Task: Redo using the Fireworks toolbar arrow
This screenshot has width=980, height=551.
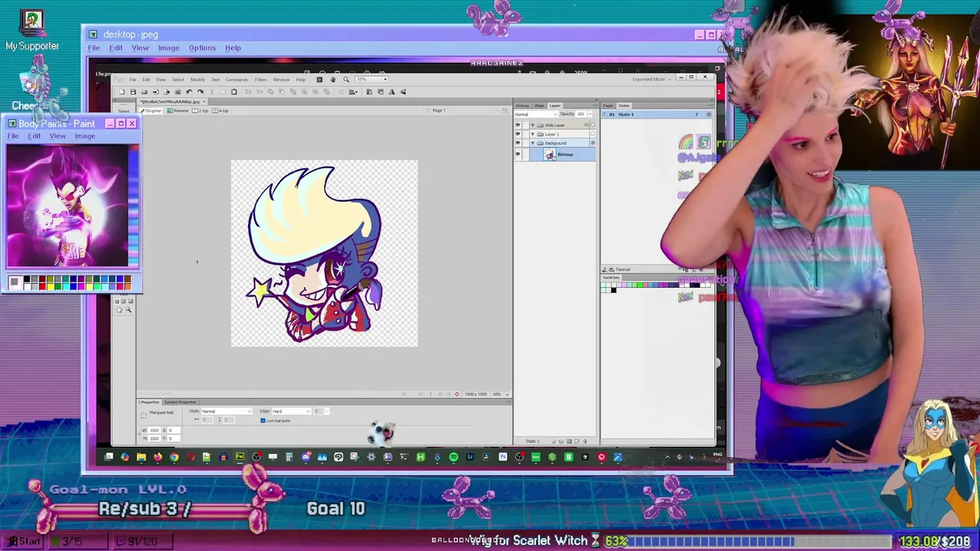Action: coord(201,92)
